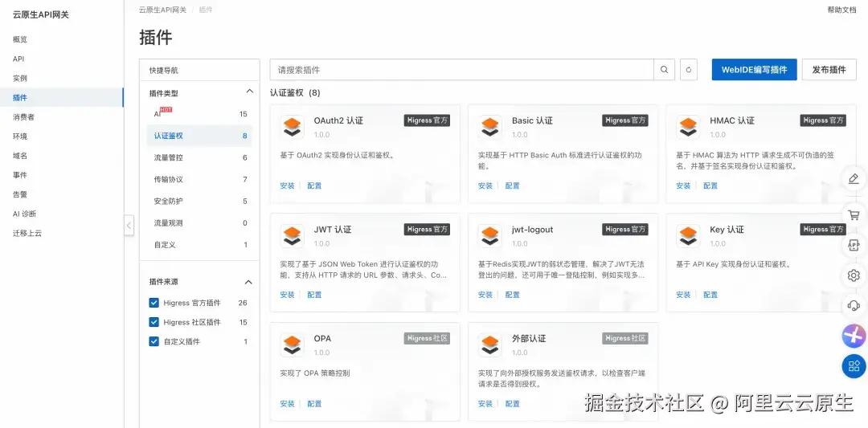Viewport: 868px width, 428px height.
Task: Click the JWT 认证 plugin icon
Action: 293,236
